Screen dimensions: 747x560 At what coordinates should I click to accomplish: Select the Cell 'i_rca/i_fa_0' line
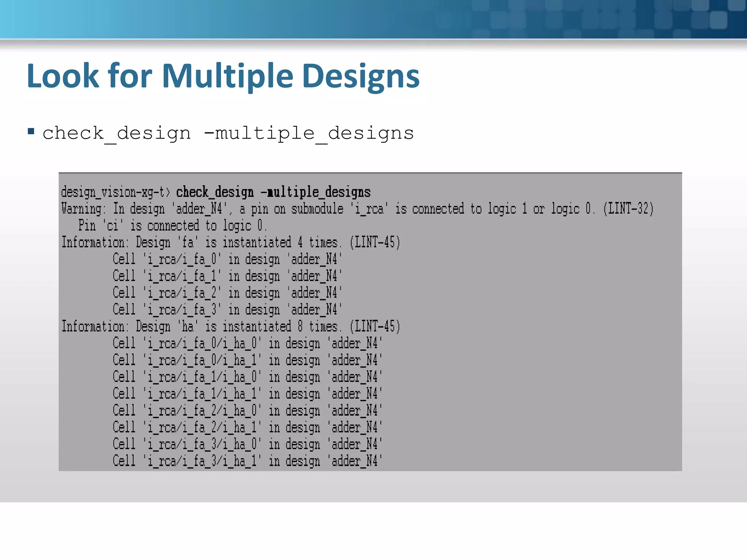(227, 259)
